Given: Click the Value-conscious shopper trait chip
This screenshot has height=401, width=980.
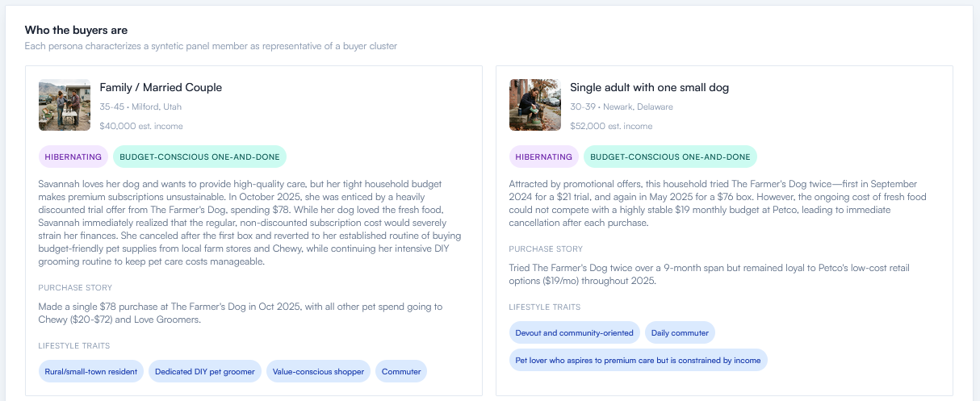Looking at the screenshot, I should pyautogui.click(x=318, y=371).
